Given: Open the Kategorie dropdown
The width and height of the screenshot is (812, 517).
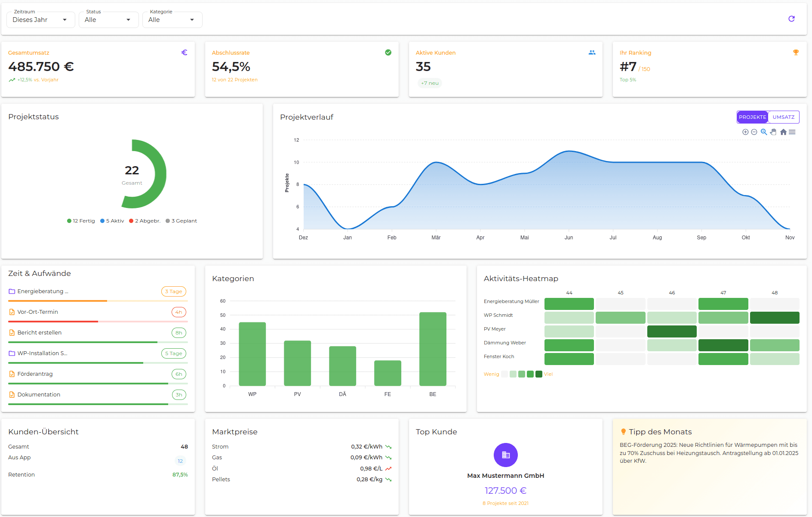Looking at the screenshot, I should [x=172, y=19].
